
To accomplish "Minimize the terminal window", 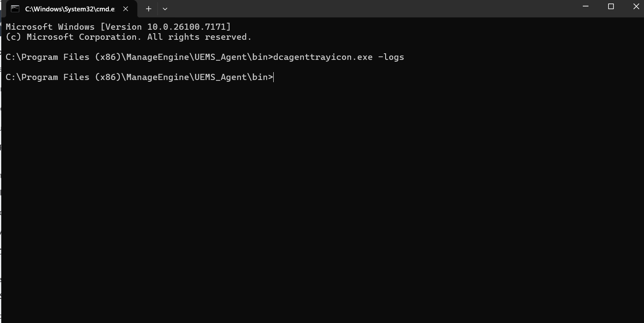I will (586, 7).
